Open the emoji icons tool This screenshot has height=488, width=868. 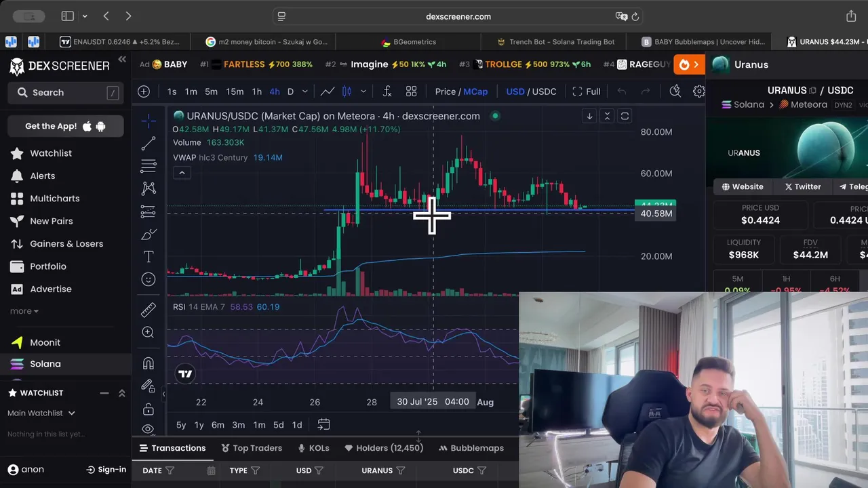click(x=148, y=279)
